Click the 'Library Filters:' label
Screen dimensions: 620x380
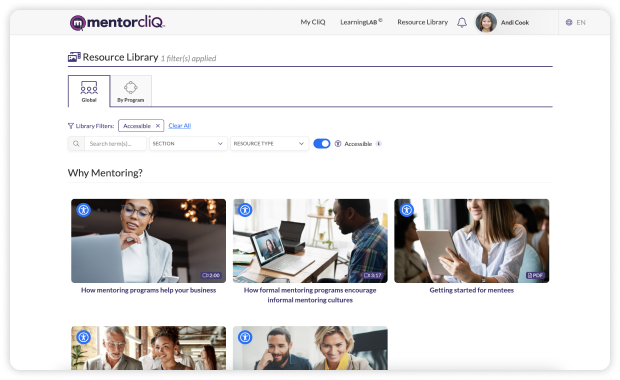(x=95, y=126)
